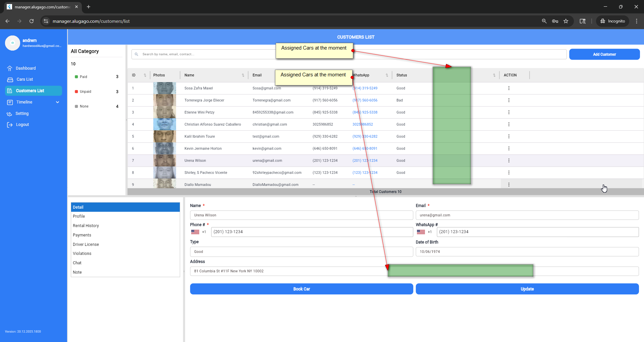The height and width of the screenshot is (342, 644).
Task: Open action menu for Sosa Zafra Maxel
Action: tap(508, 88)
